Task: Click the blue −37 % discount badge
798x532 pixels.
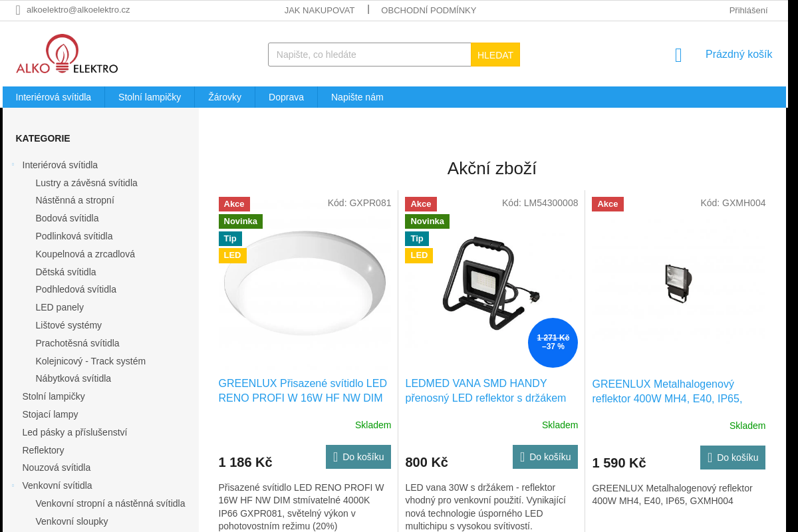Action: [x=553, y=342]
